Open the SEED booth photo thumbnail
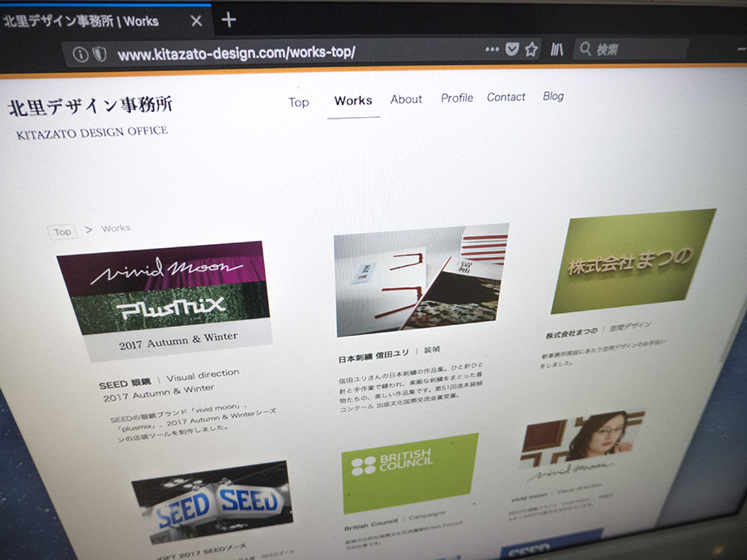 [212, 502]
